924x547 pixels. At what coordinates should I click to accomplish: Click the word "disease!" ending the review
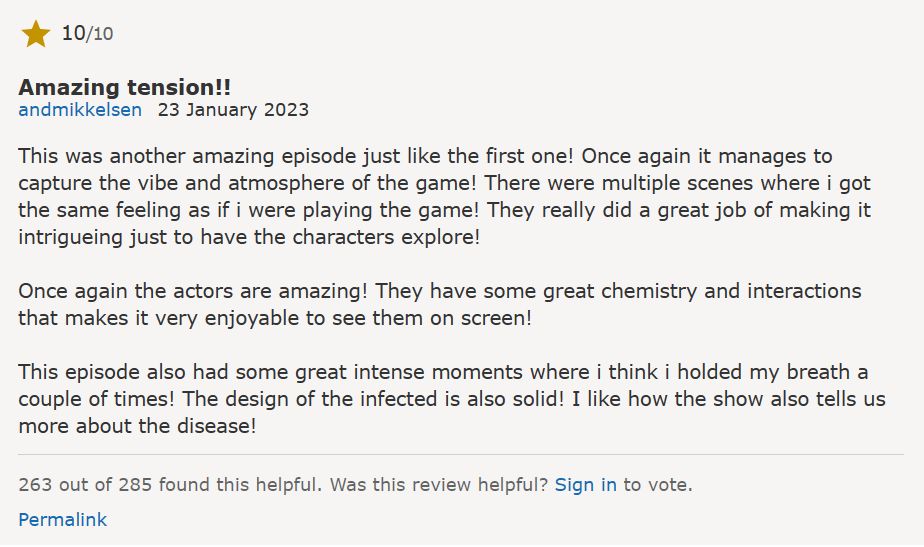[x=217, y=426]
